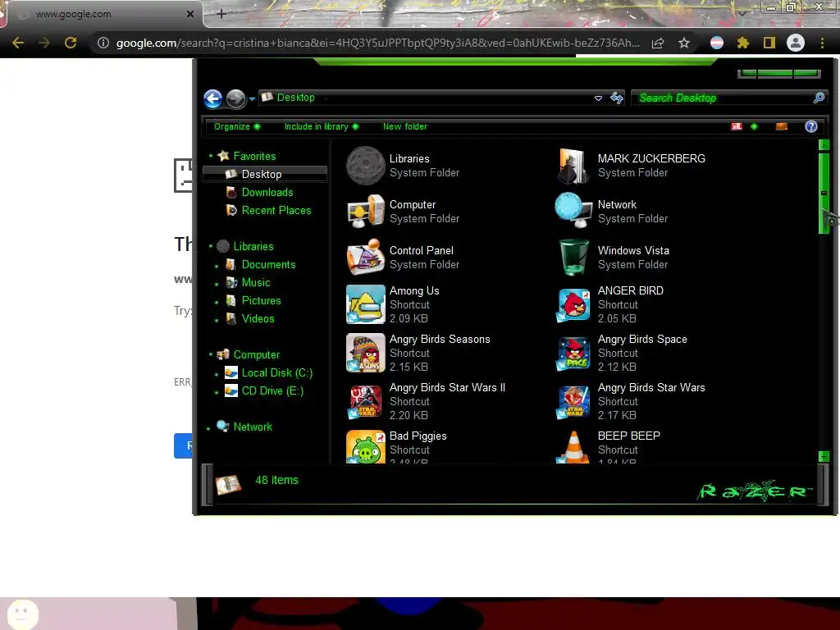Go back in Chrome history

tap(18, 43)
